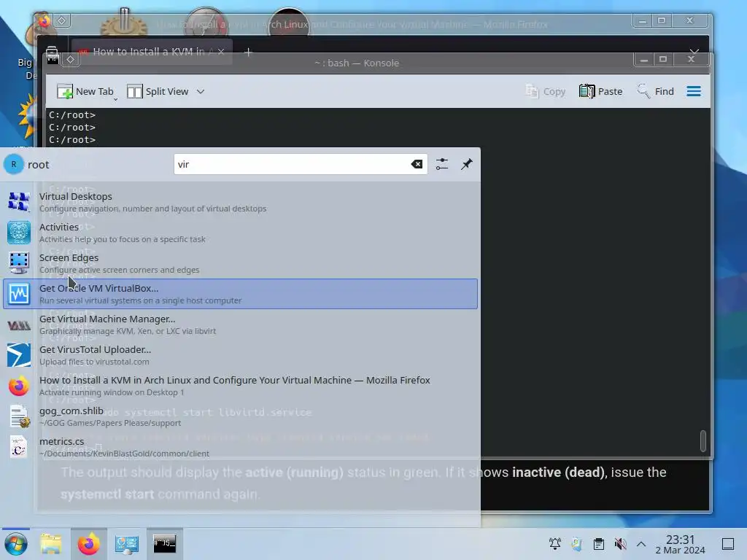Viewport: 747px width, 560px height.
Task: Click 'Virtual Desktops' result title
Action: click(x=76, y=196)
